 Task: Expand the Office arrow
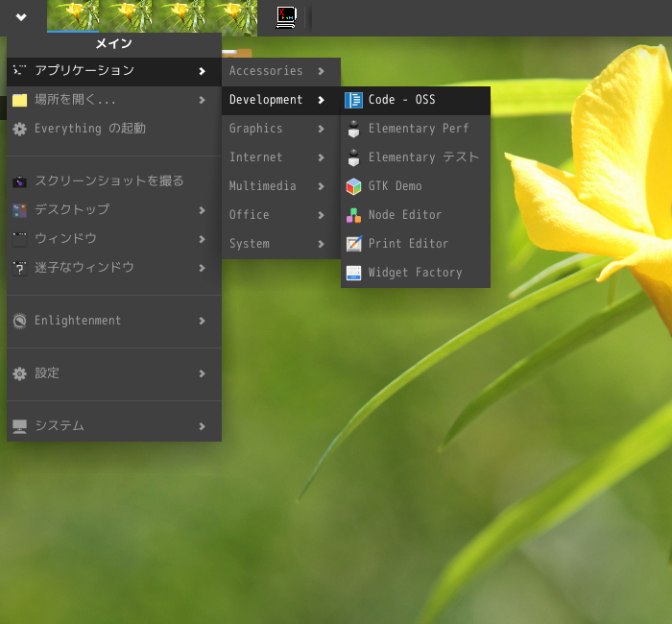point(321,215)
